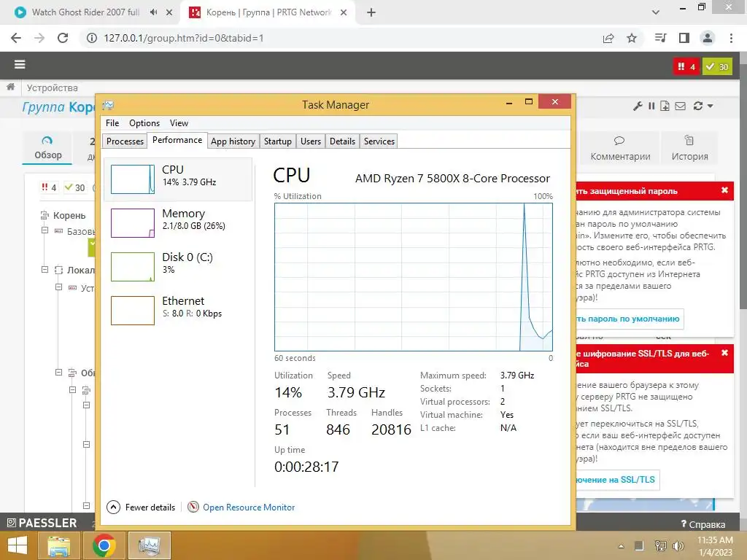Click the 4 alarms filter above device tree

click(49, 187)
